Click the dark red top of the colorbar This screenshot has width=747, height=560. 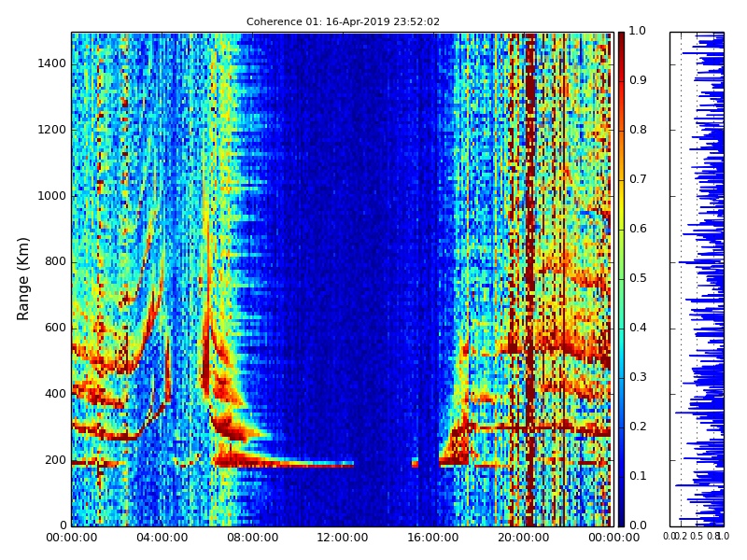(621, 40)
